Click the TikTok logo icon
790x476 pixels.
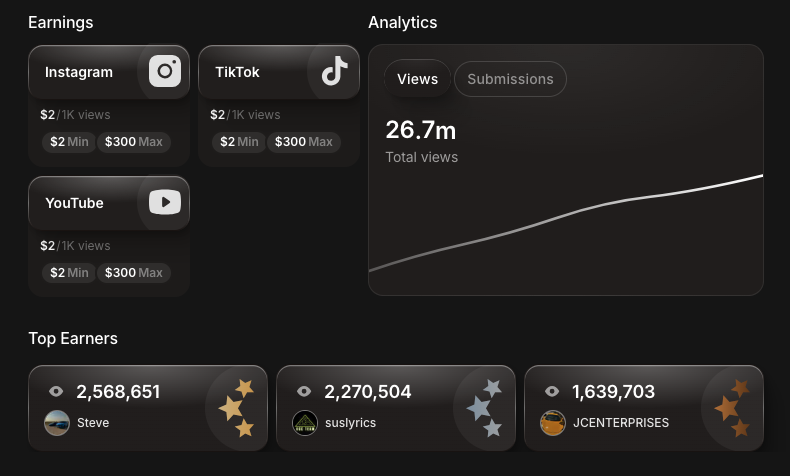335,71
